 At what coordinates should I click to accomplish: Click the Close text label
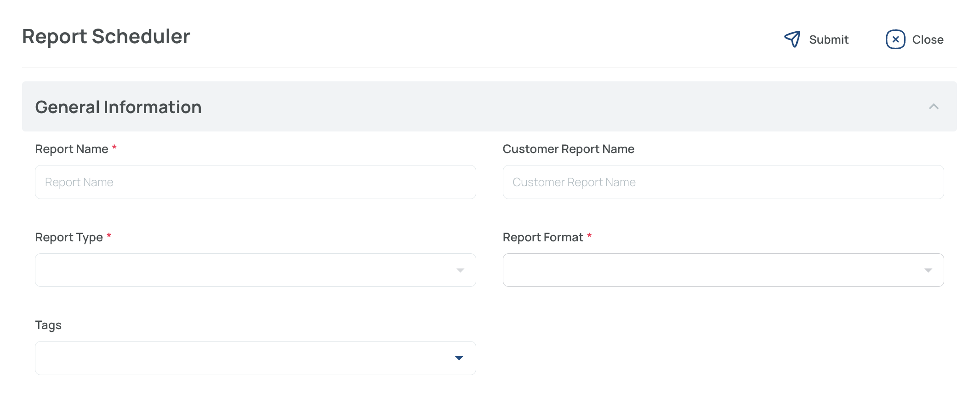[928, 40]
